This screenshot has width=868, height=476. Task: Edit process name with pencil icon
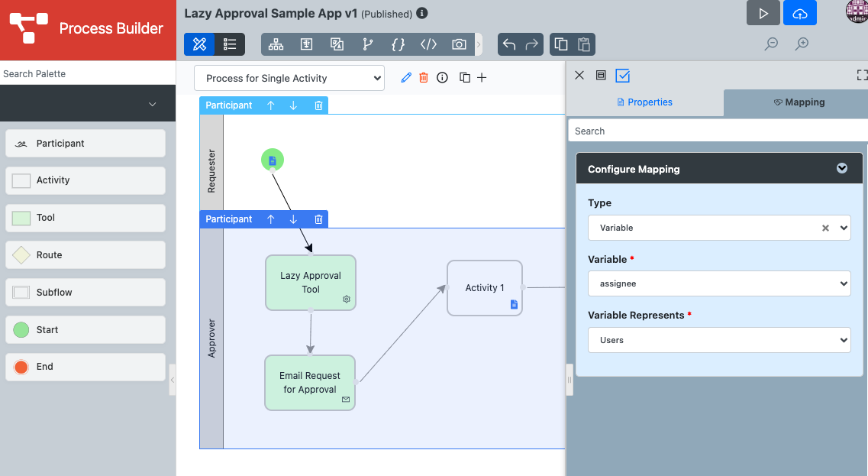point(406,78)
